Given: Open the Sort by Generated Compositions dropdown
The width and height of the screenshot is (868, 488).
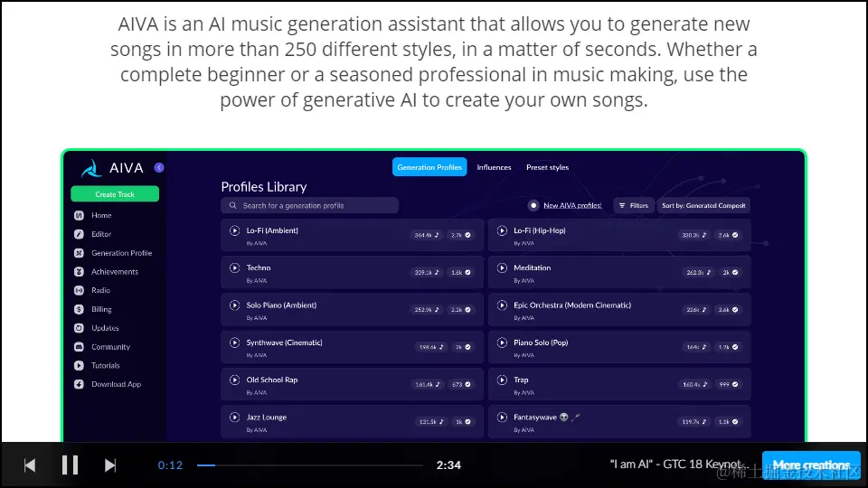Looking at the screenshot, I should (x=703, y=205).
